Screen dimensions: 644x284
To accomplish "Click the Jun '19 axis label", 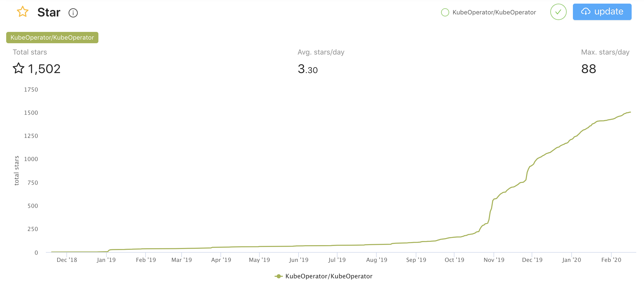I will click(x=299, y=260).
